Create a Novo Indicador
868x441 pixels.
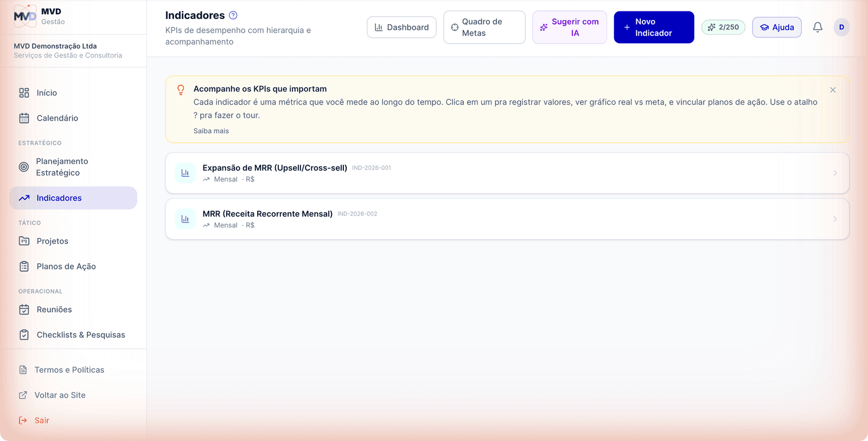click(x=654, y=27)
